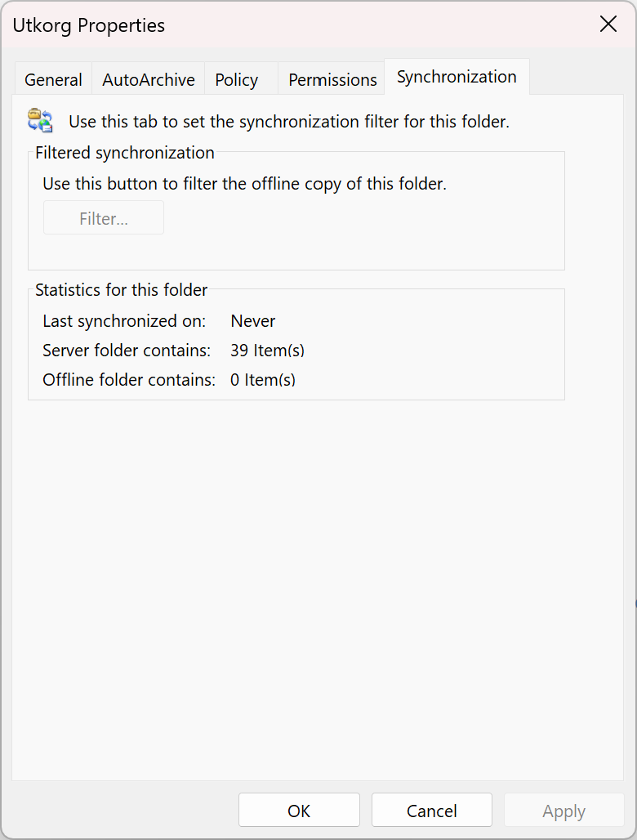
Task: Click the 'Utkorg Properties' title text
Action: click(89, 25)
